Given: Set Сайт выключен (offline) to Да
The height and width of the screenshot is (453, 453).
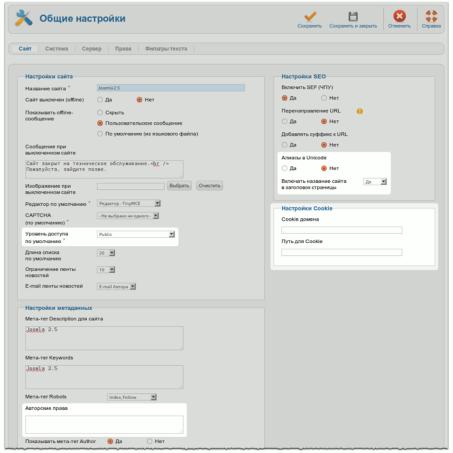Looking at the screenshot, I should [100, 100].
